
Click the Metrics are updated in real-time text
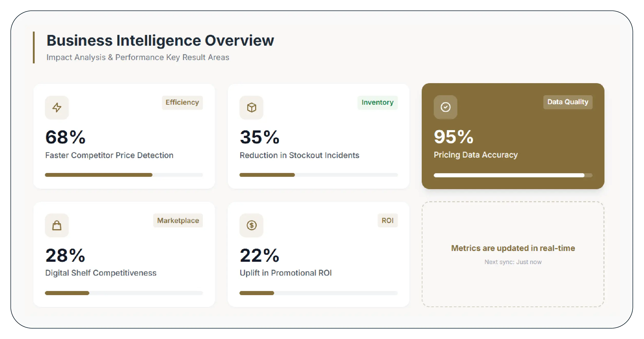click(513, 248)
